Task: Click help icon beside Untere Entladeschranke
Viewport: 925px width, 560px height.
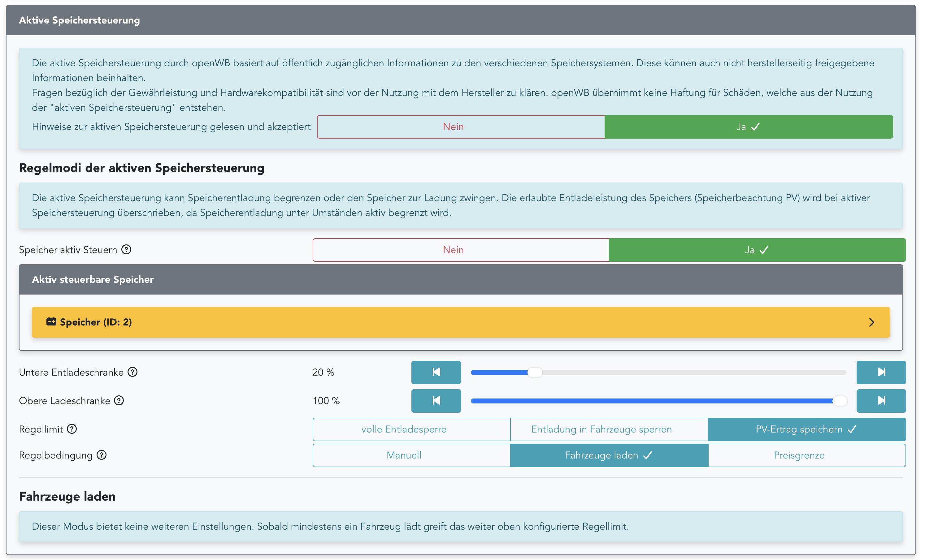Action: coord(132,372)
